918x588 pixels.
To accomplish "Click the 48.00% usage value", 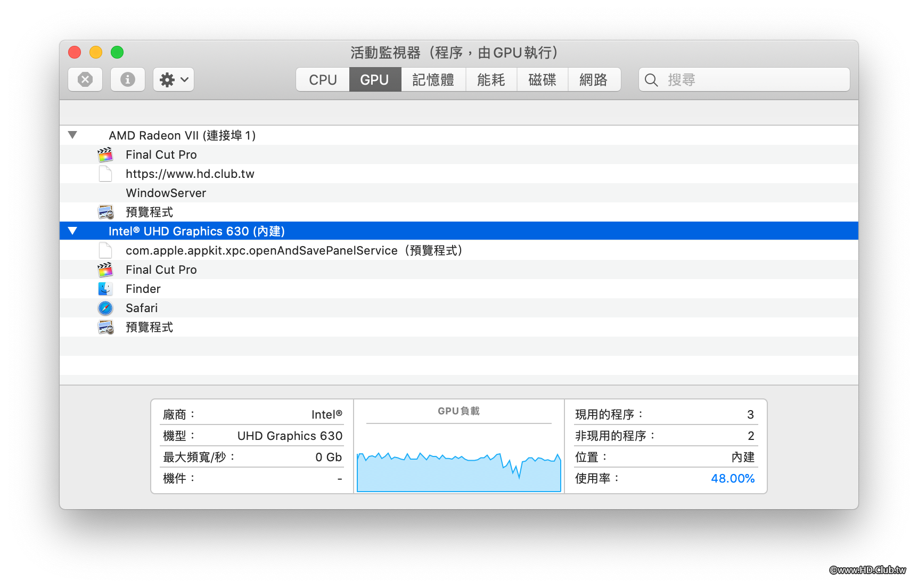I will click(x=733, y=478).
